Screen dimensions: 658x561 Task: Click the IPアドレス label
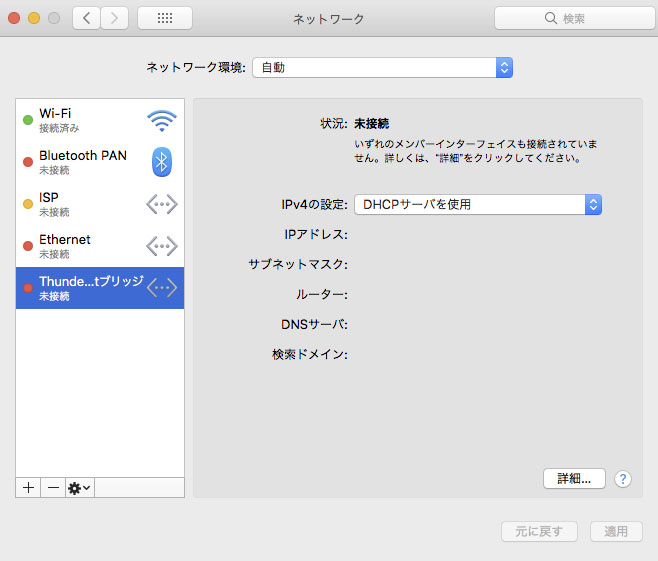click(x=316, y=235)
